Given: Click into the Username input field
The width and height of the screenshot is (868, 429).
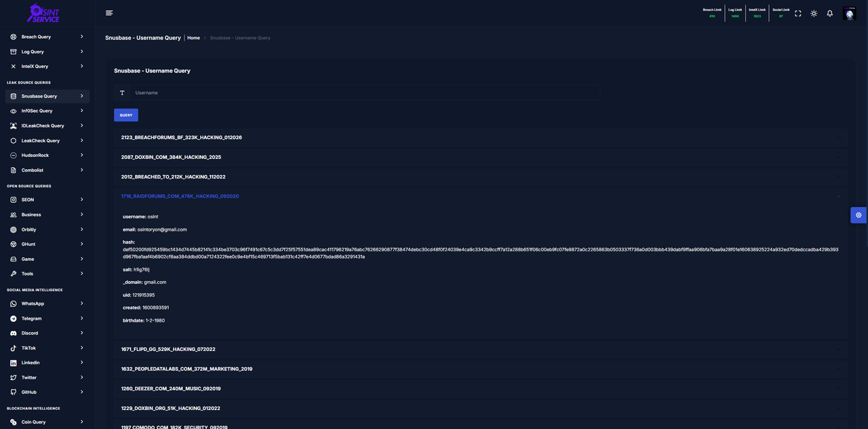Looking at the screenshot, I should [x=365, y=93].
